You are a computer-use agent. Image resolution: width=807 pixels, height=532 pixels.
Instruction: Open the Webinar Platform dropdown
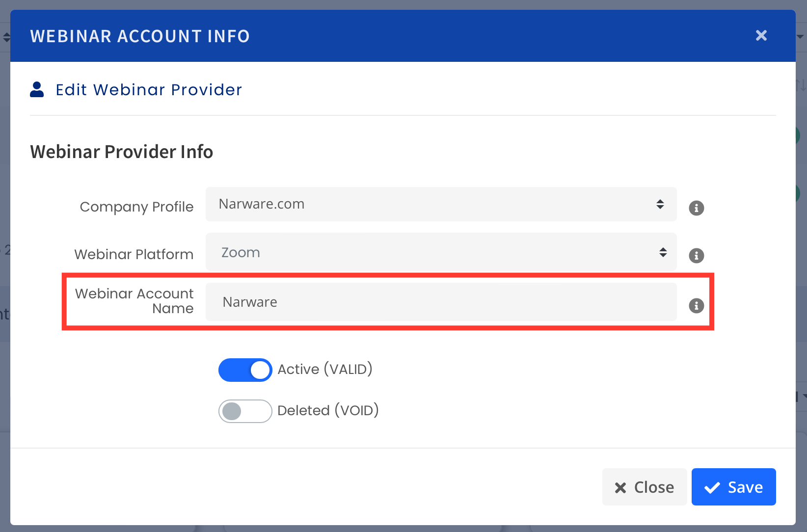pyautogui.click(x=441, y=252)
